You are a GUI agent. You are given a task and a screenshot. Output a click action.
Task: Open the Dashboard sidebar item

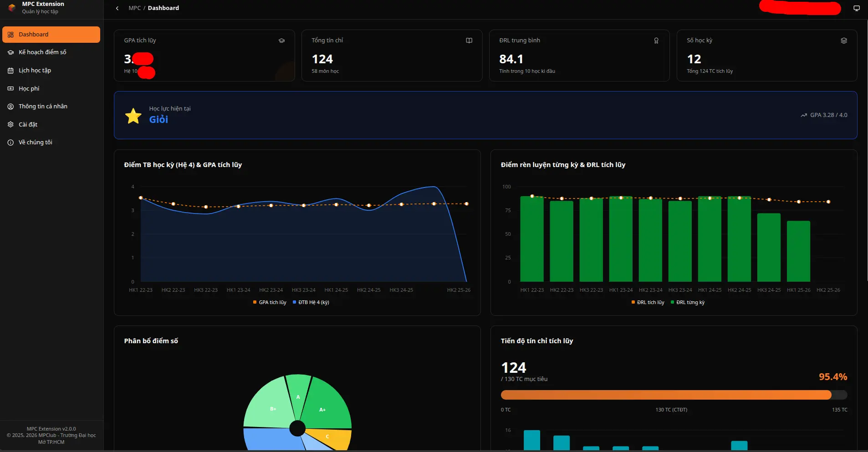tap(51, 35)
